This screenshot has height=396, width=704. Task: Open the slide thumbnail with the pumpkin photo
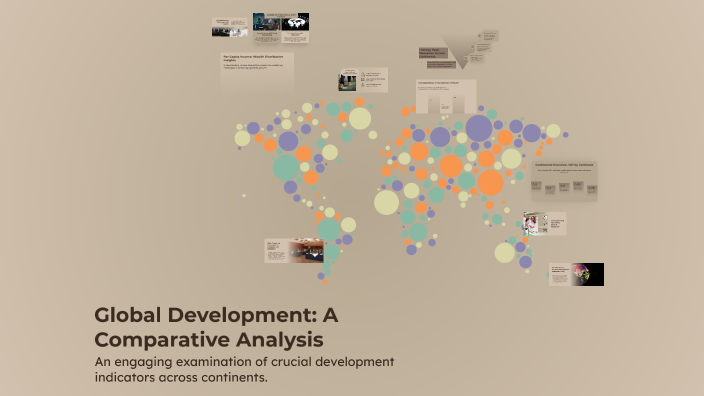click(363, 80)
